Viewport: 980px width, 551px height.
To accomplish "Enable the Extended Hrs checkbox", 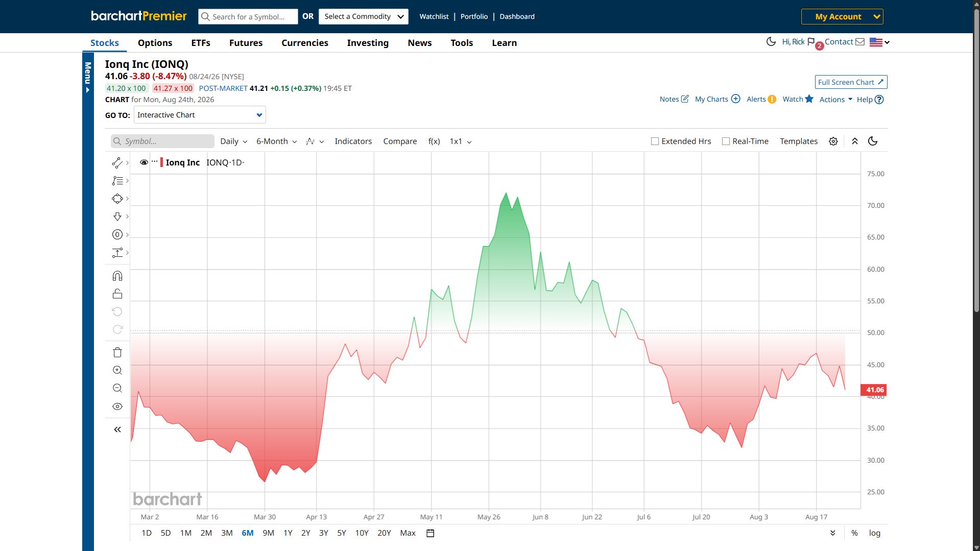I will 655,141.
